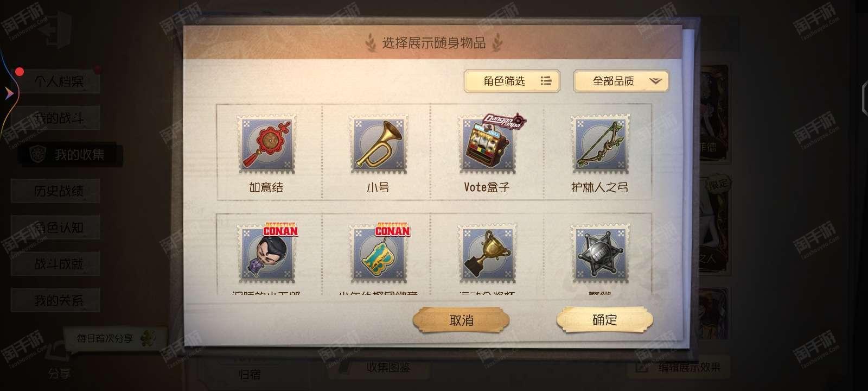Select the 如意结 red knot accessory

click(266, 144)
